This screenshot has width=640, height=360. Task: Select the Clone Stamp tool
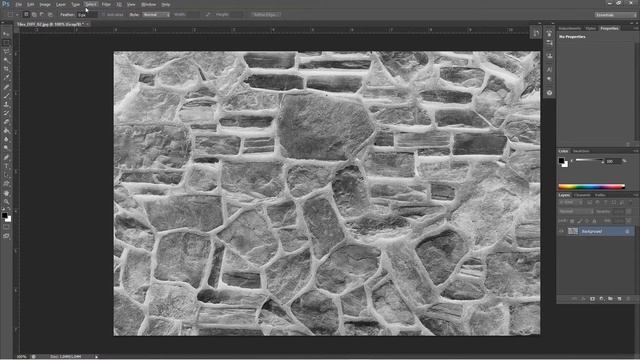click(x=6, y=104)
